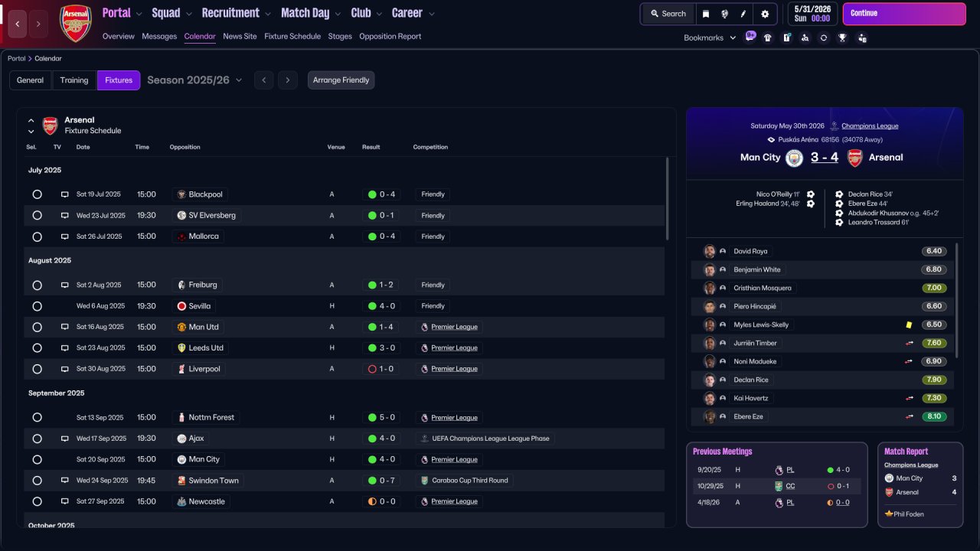Click the fixture list vertical scrollbar
Image resolution: width=980 pixels, height=551 pixels.
tap(667, 199)
